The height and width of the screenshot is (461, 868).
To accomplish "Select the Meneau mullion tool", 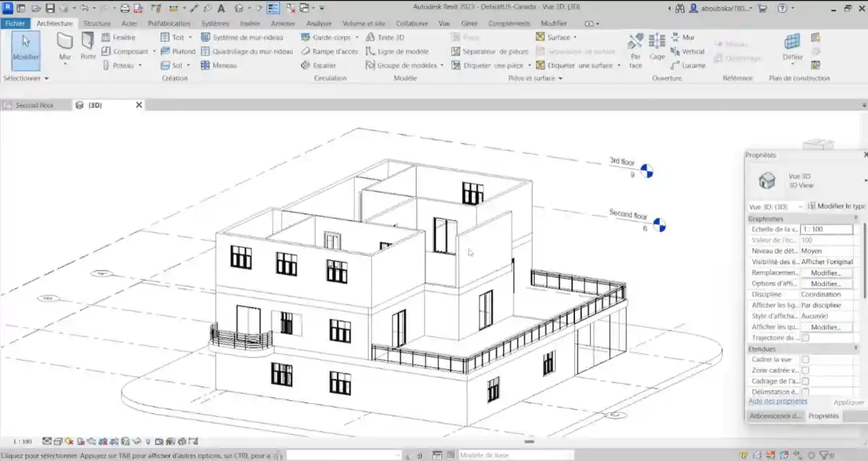I will tap(218, 65).
